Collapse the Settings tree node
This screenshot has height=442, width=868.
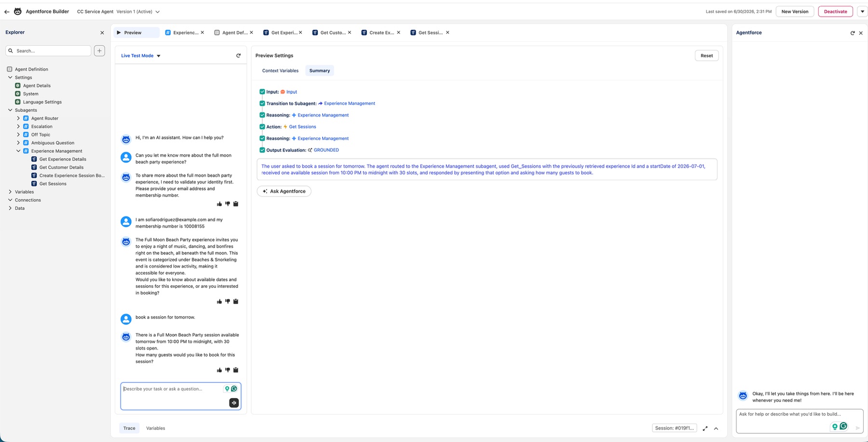coord(10,77)
